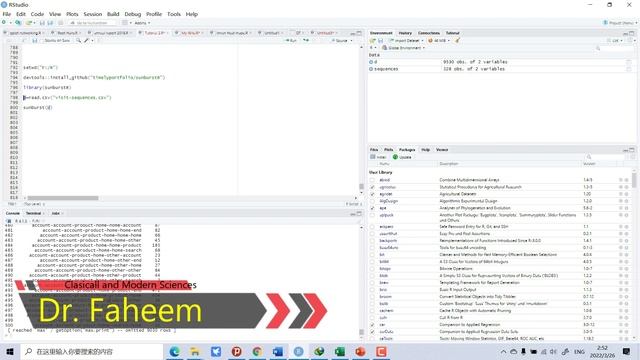Open File Explorer from the taskbar
This screenshot has width=640, height=360.
click(x=195, y=351)
